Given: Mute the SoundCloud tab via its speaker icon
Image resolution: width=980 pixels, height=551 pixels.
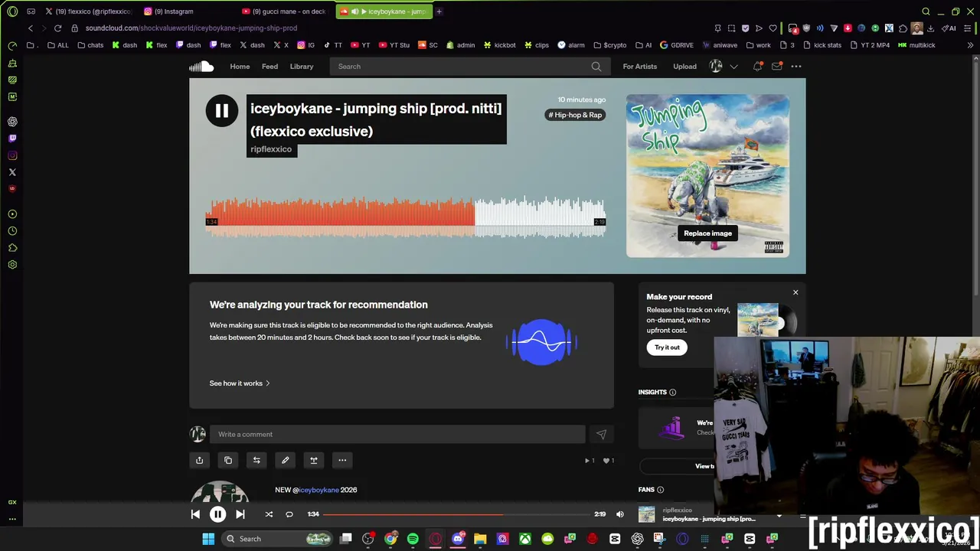Looking at the screenshot, I should pyautogui.click(x=354, y=11).
